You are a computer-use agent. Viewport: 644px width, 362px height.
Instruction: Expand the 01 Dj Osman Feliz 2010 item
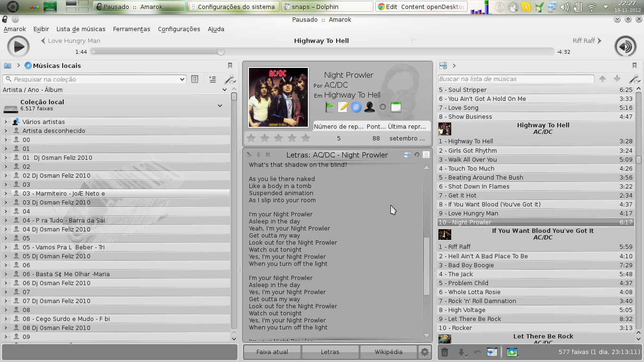[6, 157]
